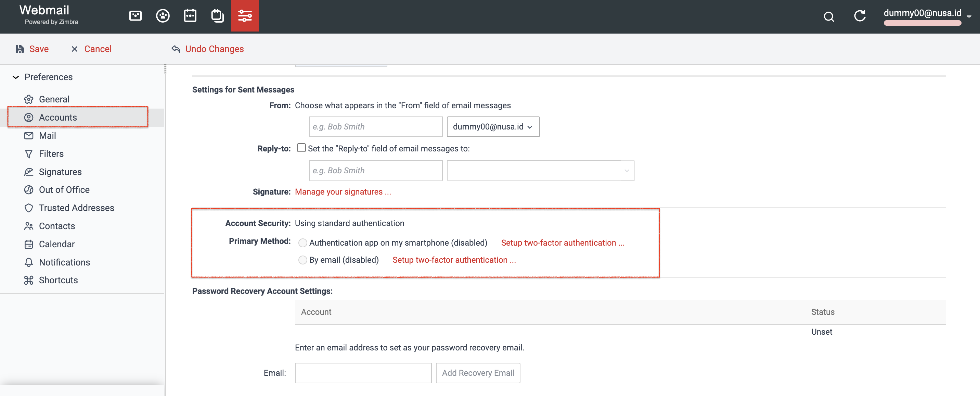Click the Undo Changes arrow icon
980x396 pixels.
[176, 49]
